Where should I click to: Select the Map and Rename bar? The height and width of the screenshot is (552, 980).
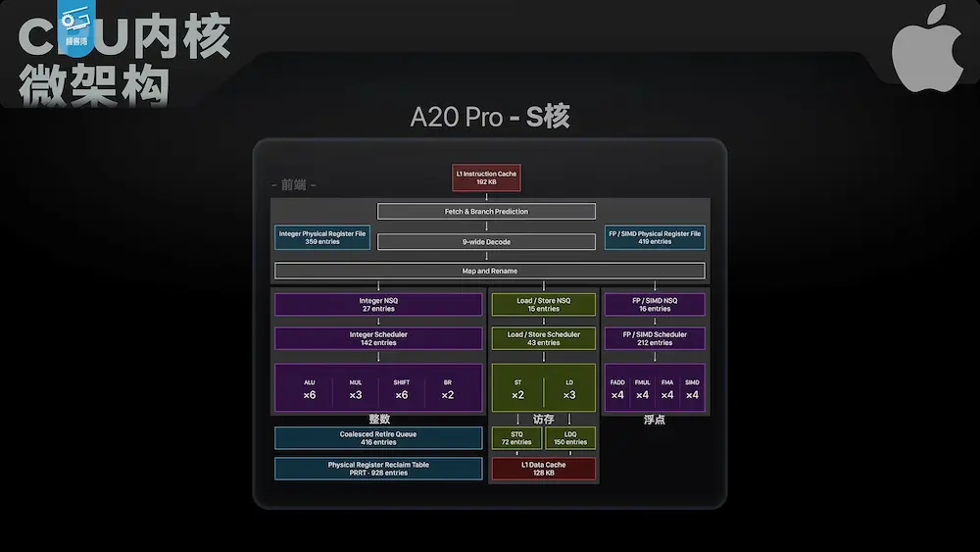pos(489,271)
